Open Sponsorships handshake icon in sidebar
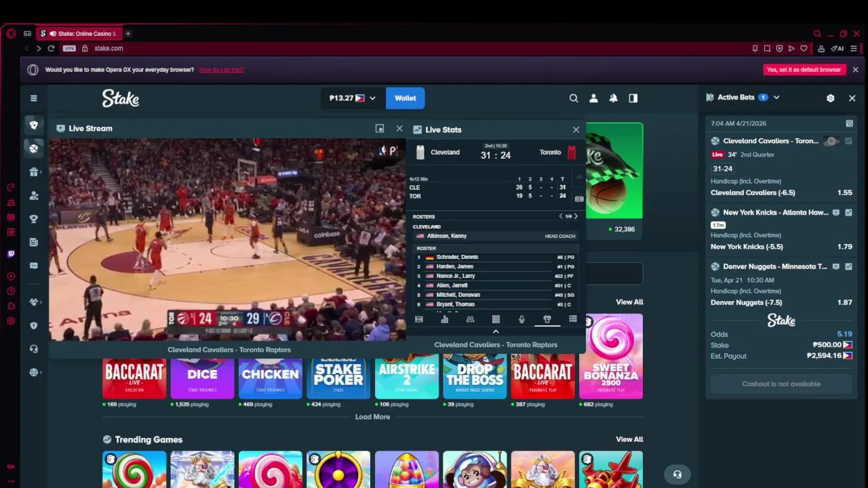 [x=33, y=302]
